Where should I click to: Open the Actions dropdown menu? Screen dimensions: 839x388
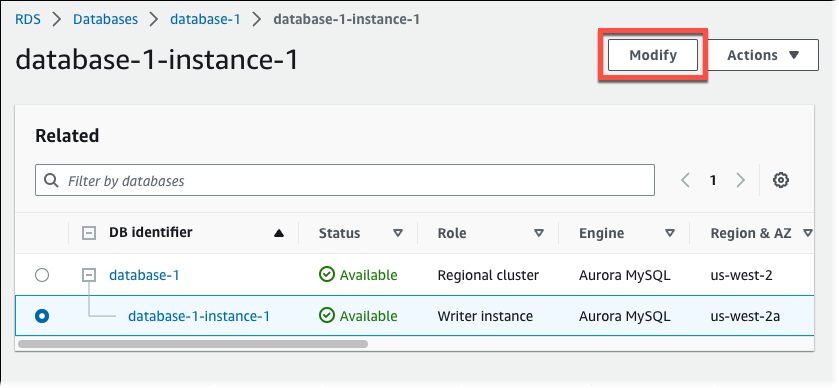pos(764,55)
